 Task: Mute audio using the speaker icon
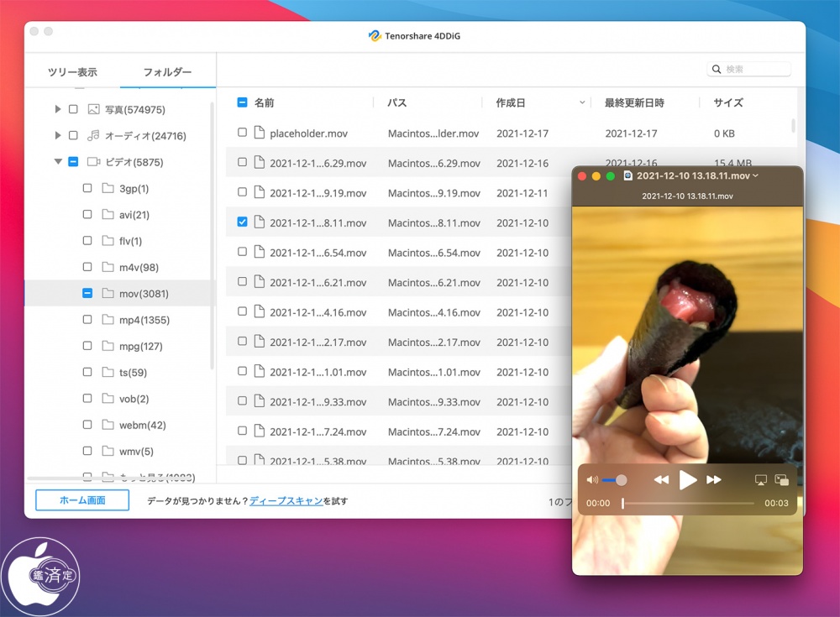[592, 480]
